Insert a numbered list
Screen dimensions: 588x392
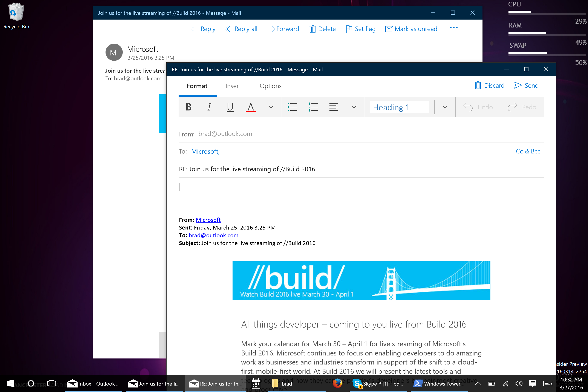coord(313,107)
